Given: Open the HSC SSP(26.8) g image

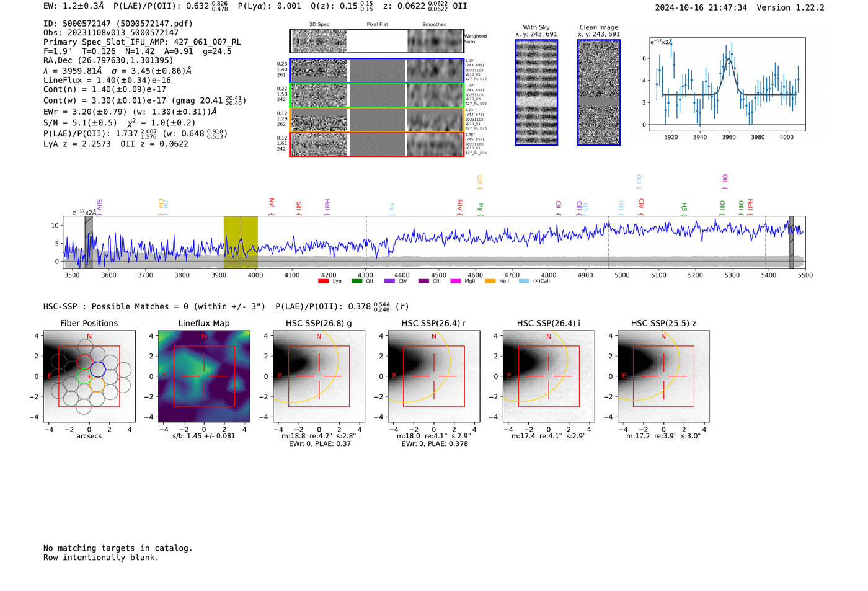Looking at the screenshot, I should [319, 376].
